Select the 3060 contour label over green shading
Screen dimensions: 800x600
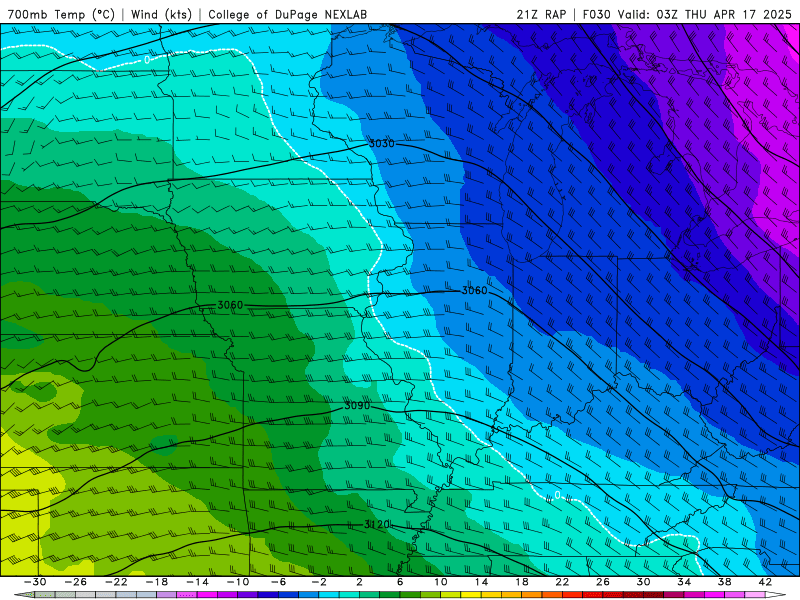click(230, 305)
